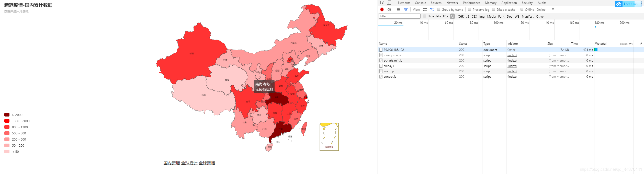Click the waterfall sort arrow icon

pos(641,43)
